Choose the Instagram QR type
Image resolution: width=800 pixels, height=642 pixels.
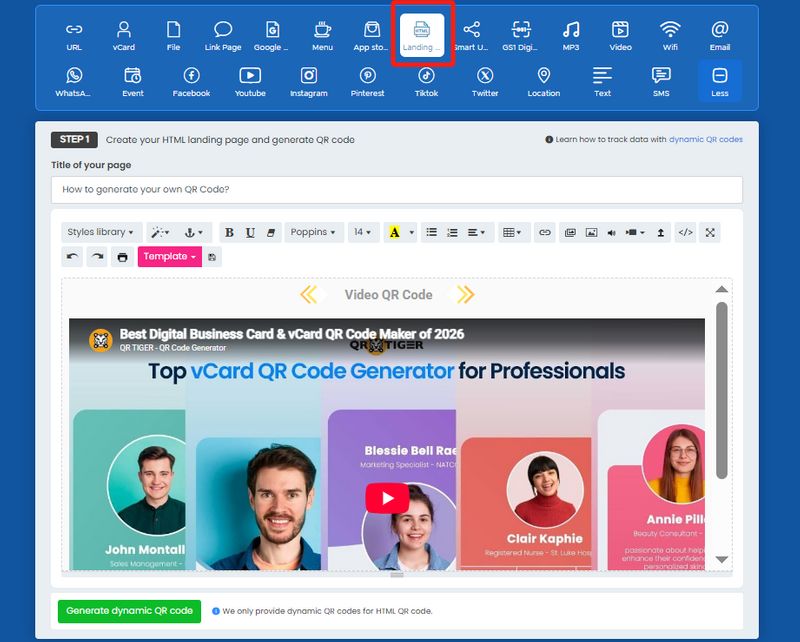coord(309,82)
